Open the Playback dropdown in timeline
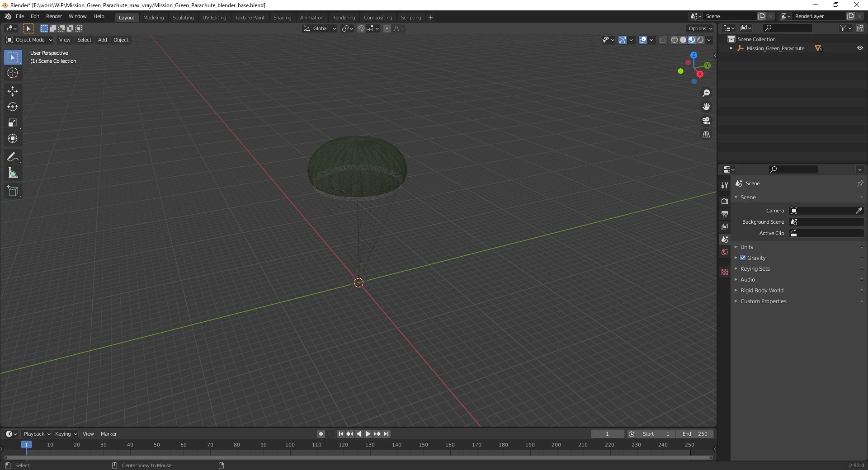 (x=37, y=434)
